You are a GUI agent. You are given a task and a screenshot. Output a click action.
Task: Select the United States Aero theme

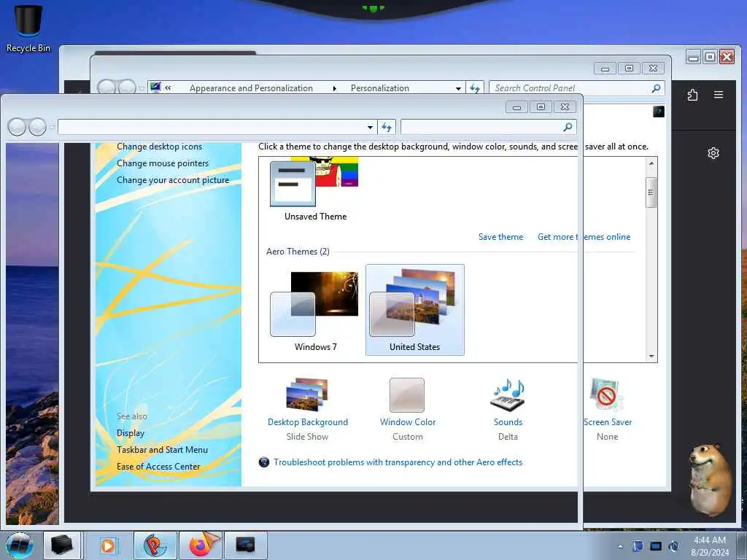pyautogui.click(x=414, y=310)
